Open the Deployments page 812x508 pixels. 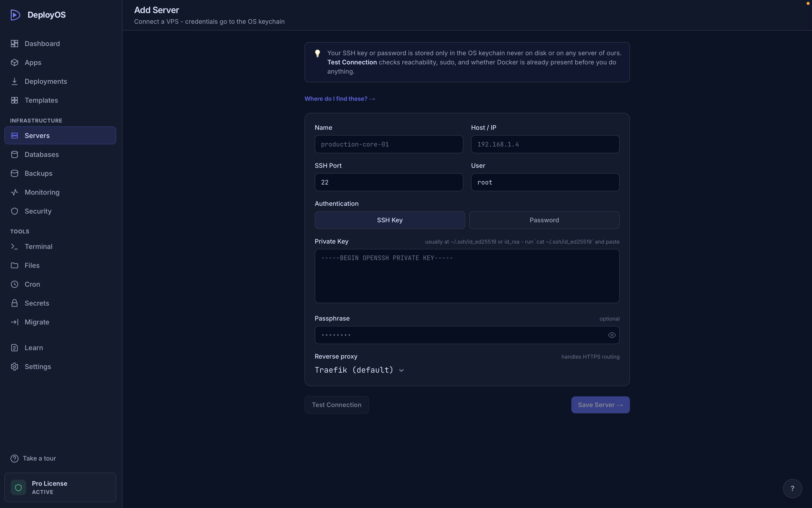click(60, 81)
